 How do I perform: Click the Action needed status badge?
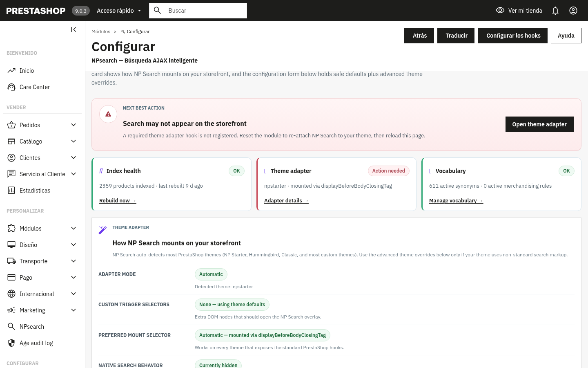pos(388,171)
